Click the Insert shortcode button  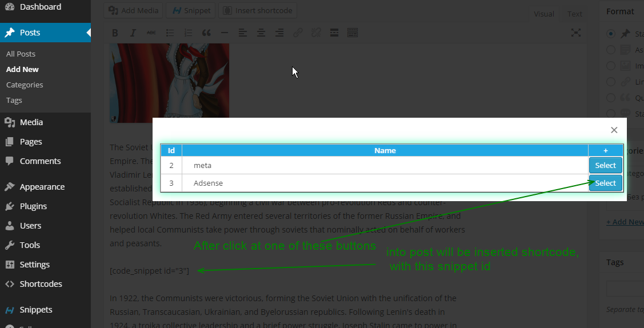258,11
